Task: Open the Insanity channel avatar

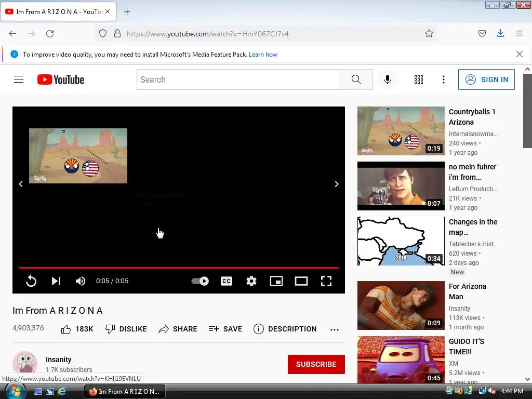Action: [x=25, y=364]
